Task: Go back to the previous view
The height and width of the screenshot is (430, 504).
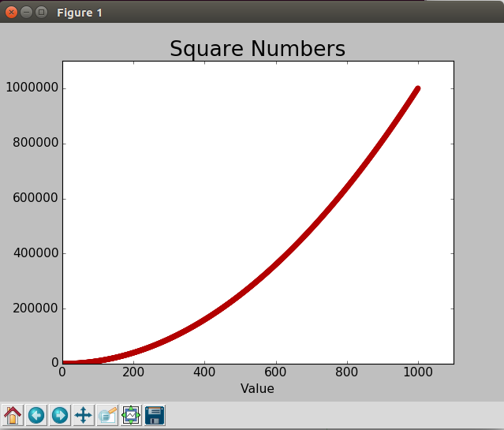Action: (x=36, y=415)
